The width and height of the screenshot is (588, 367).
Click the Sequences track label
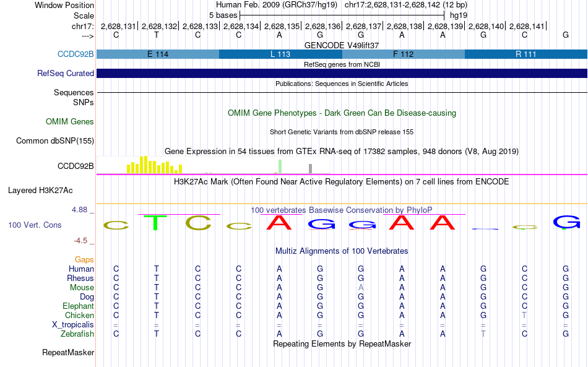(x=74, y=92)
